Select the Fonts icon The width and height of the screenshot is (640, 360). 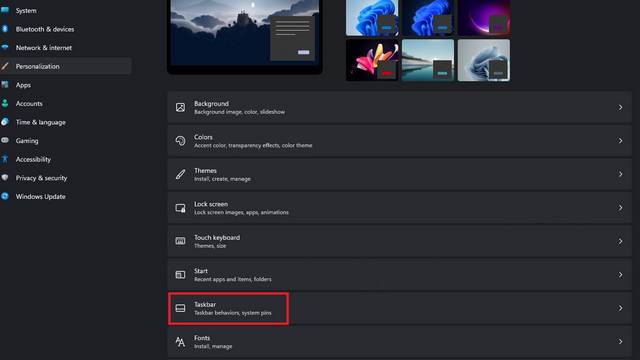coord(180,342)
